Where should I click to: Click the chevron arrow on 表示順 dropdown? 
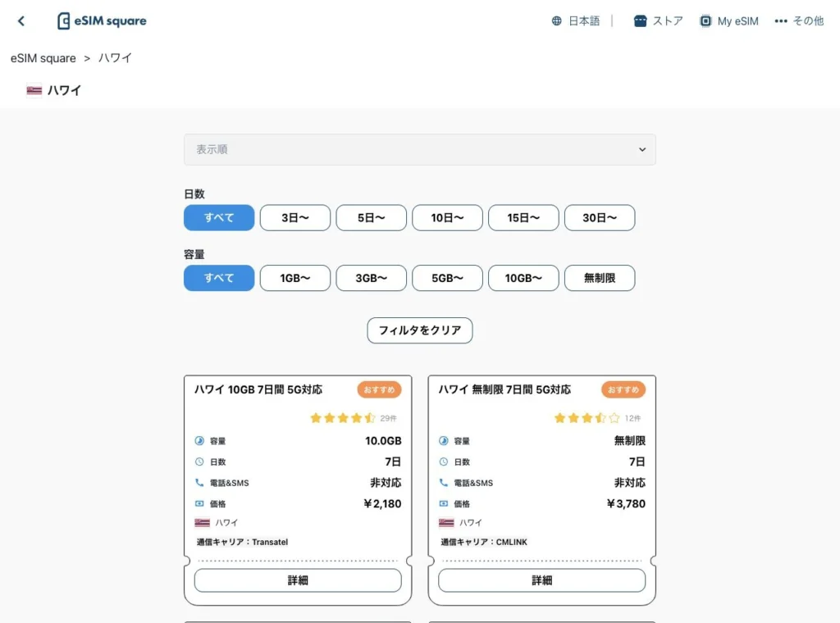click(x=641, y=149)
